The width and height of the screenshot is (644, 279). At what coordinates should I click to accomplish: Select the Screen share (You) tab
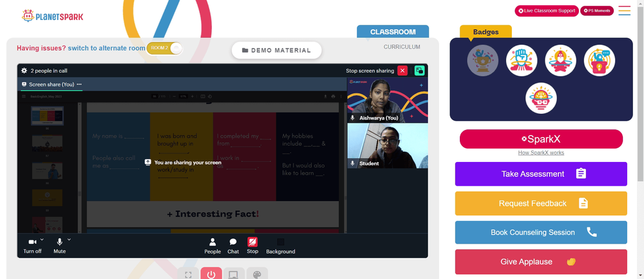(x=52, y=84)
